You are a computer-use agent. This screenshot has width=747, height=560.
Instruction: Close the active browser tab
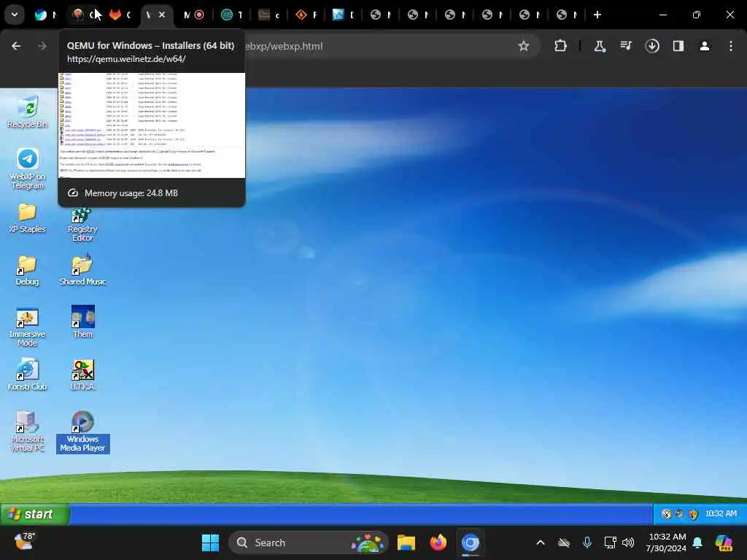[162, 15]
